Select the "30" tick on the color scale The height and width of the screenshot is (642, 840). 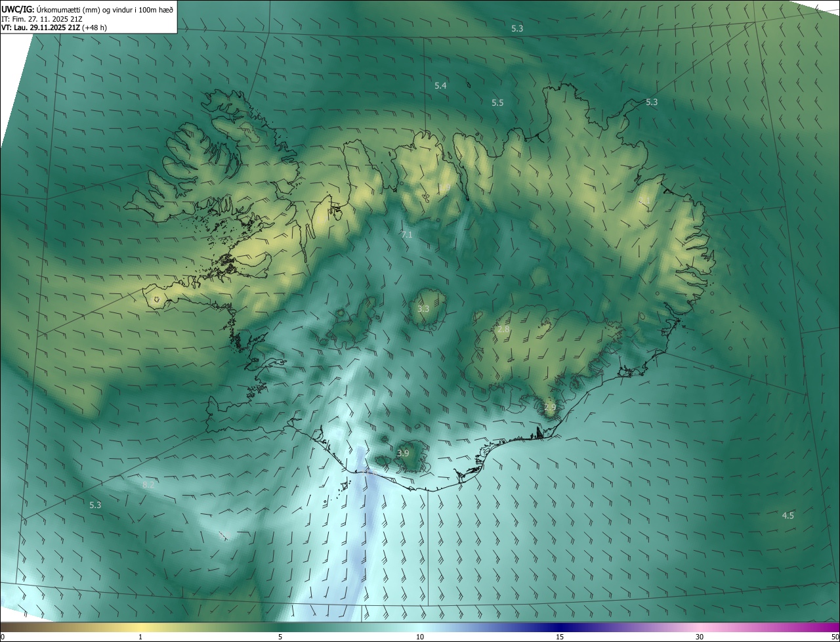pos(700,637)
